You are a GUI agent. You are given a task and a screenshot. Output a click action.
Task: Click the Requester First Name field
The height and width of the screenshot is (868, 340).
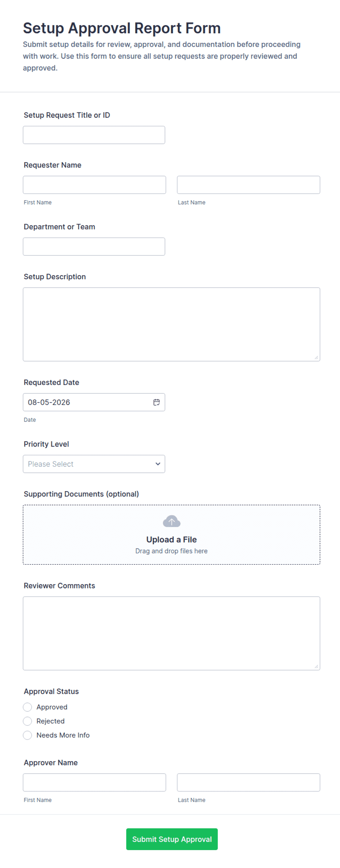pos(94,185)
